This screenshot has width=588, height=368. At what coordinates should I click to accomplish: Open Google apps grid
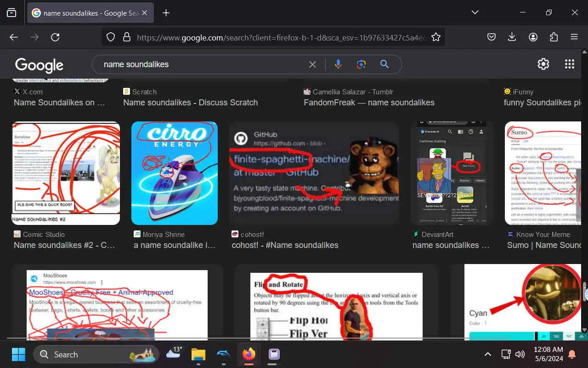click(570, 64)
